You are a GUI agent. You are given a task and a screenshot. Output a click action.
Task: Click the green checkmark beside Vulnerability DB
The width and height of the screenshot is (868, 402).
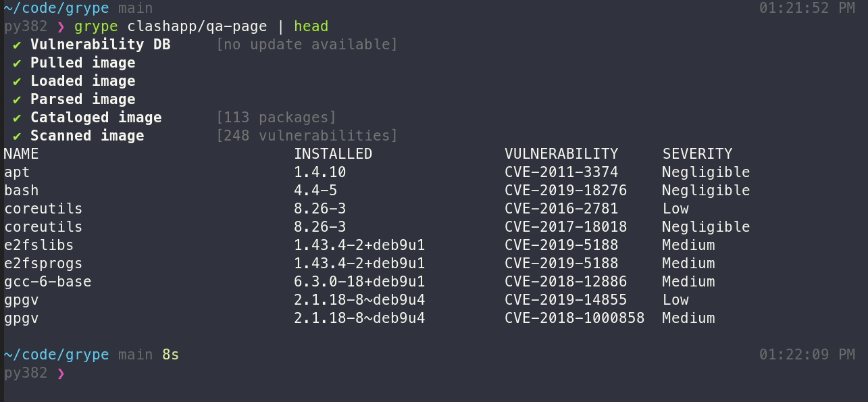pyautogui.click(x=17, y=45)
